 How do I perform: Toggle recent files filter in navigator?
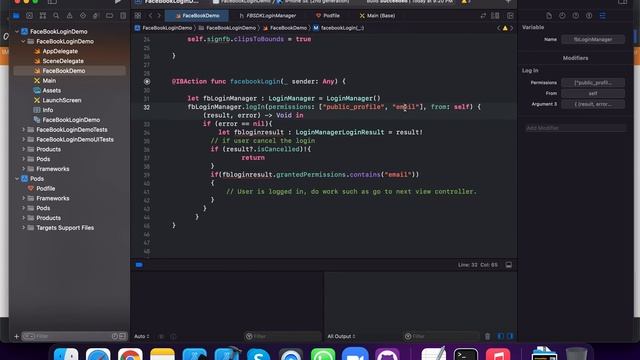click(115, 336)
